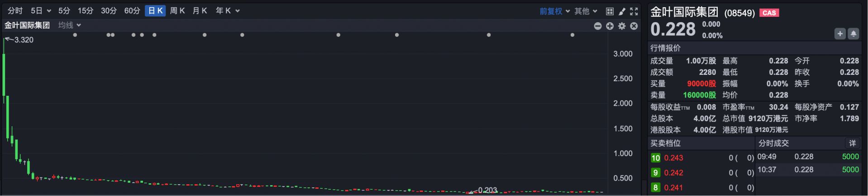Expand chart to fullscreen
This screenshot has height=196, width=868.
[634, 11]
